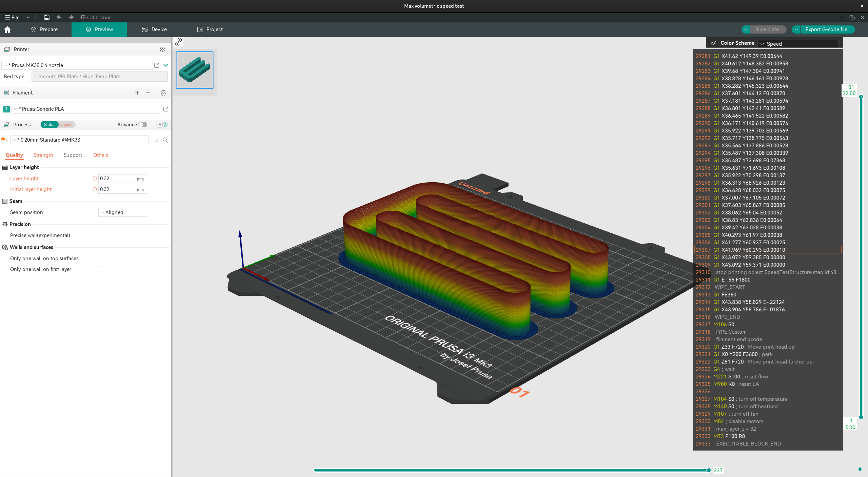Go to the home screen icon
This screenshot has height=477, width=868.
(7, 29)
